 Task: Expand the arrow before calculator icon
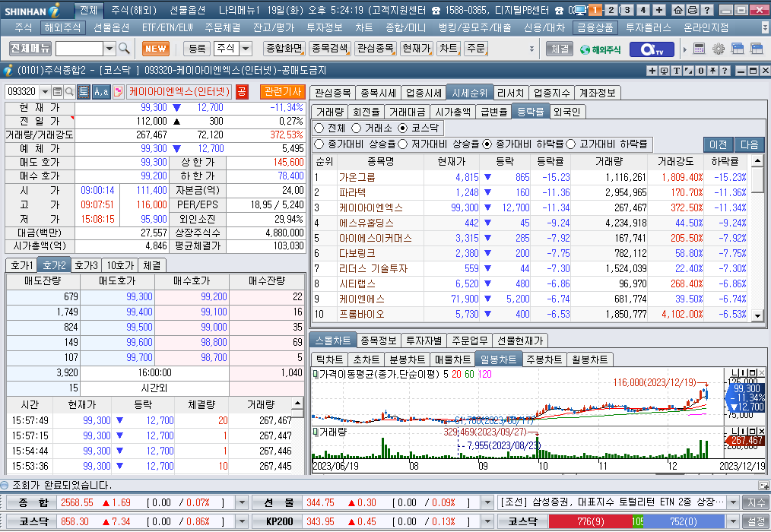684,49
